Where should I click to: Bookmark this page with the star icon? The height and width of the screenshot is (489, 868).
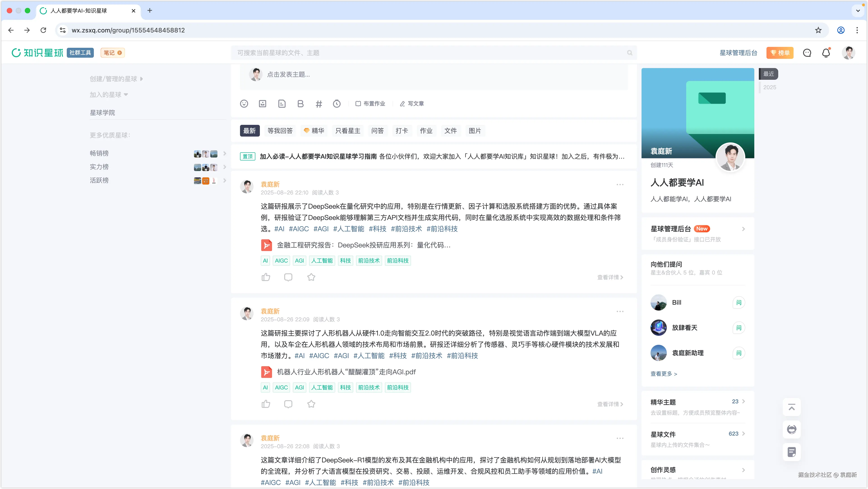tap(818, 30)
